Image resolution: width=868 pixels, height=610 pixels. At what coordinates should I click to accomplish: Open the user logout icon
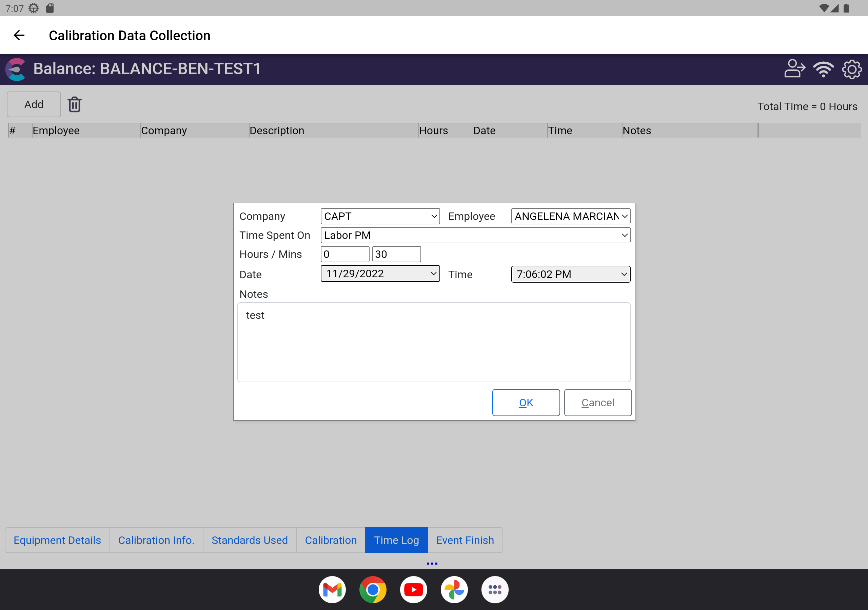pos(794,69)
